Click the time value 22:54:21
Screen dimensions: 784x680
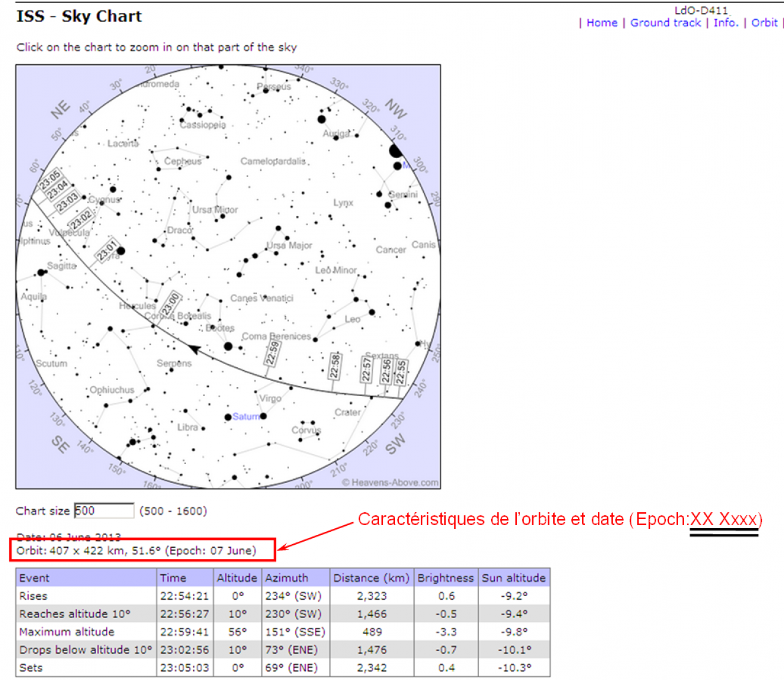184,596
